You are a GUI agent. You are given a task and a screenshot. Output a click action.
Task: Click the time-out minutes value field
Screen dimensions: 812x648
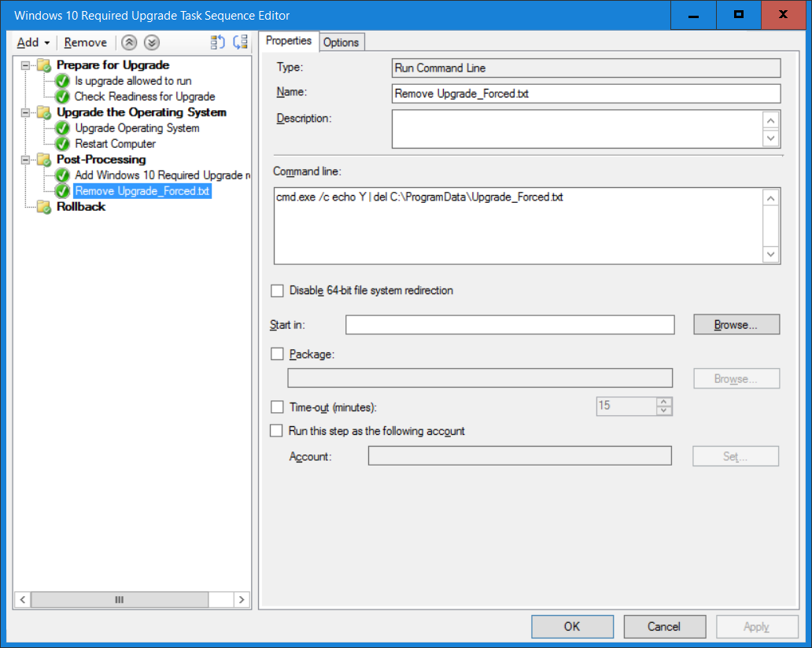click(626, 407)
